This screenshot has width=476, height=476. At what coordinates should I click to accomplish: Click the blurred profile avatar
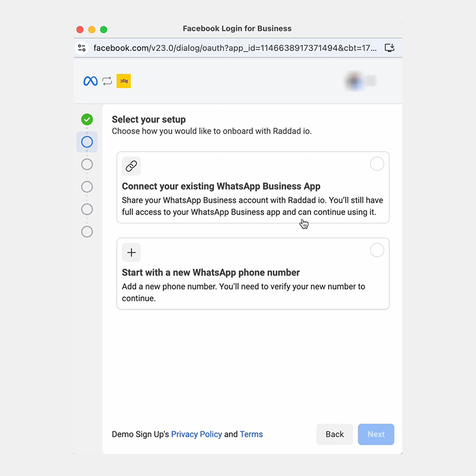(x=355, y=81)
